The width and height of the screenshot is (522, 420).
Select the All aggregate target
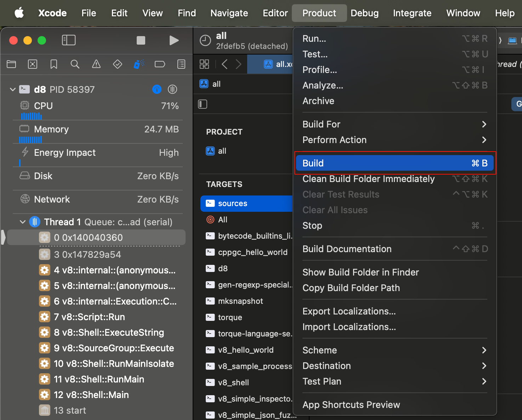(246, 220)
